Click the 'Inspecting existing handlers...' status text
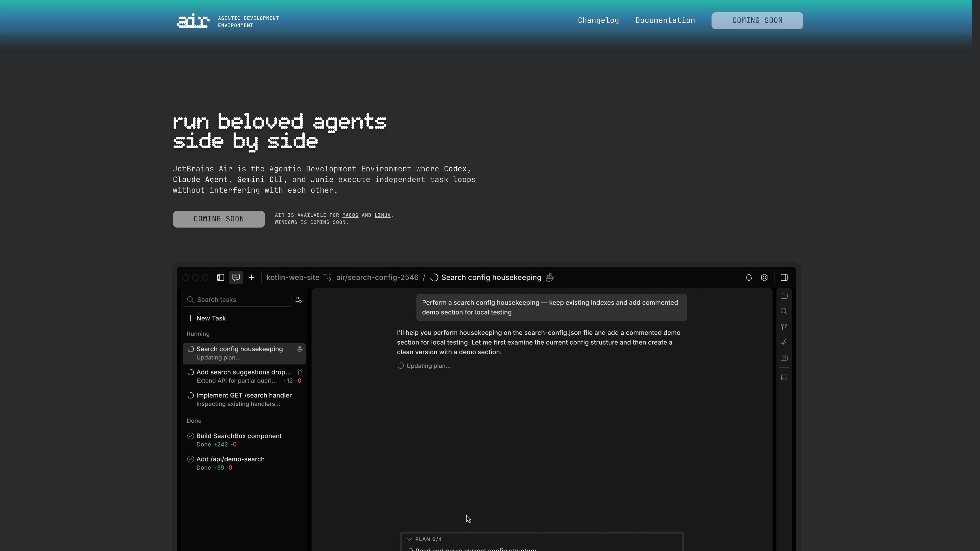980x551 pixels. point(238,404)
